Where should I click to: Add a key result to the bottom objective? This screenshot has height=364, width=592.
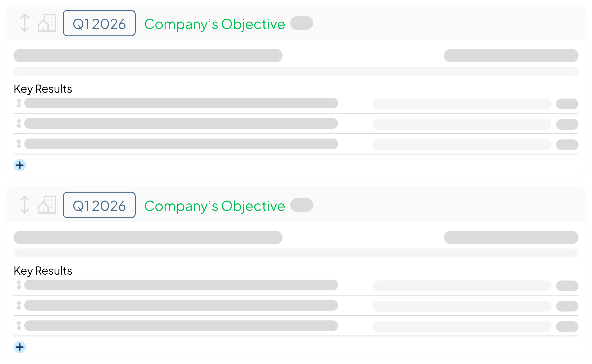(20, 347)
